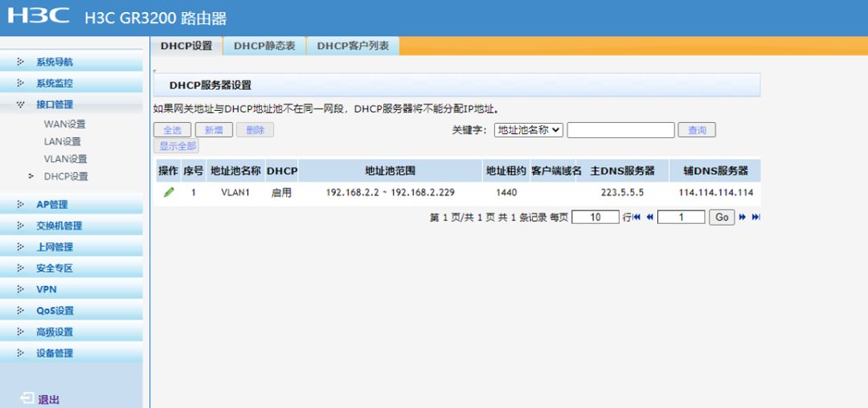This screenshot has height=408, width=868.
Task: Click the rows-per-page field showing 10
Action: 595,218
